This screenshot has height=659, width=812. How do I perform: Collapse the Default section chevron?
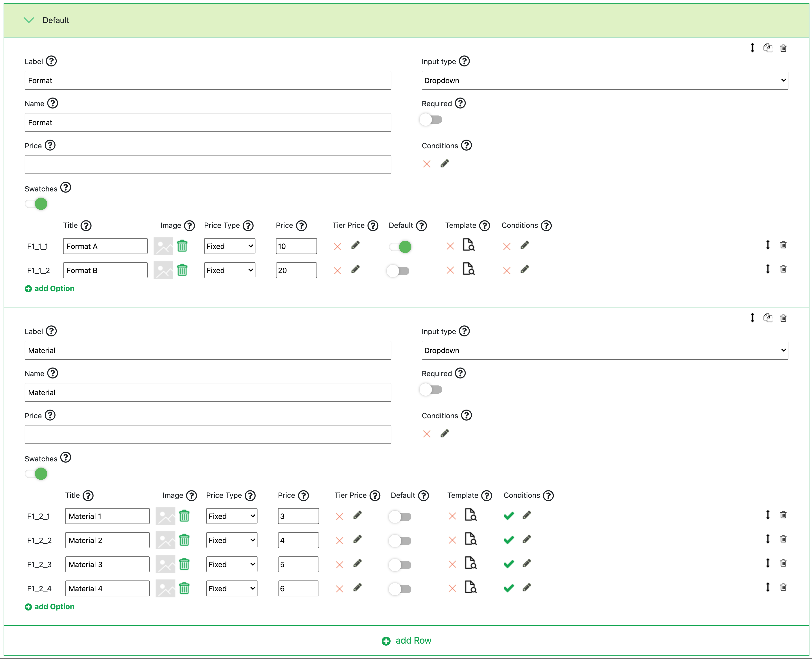[29, 20]
